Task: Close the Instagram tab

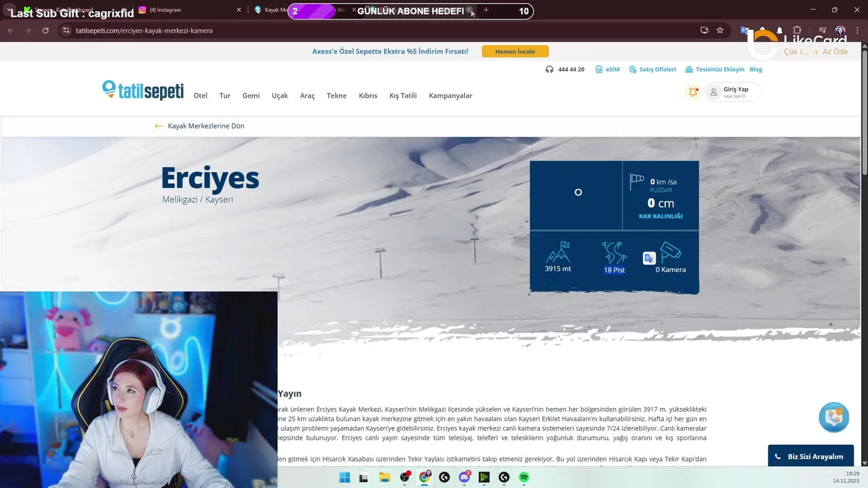Action: pyautogui.click(x=239, y=10)
